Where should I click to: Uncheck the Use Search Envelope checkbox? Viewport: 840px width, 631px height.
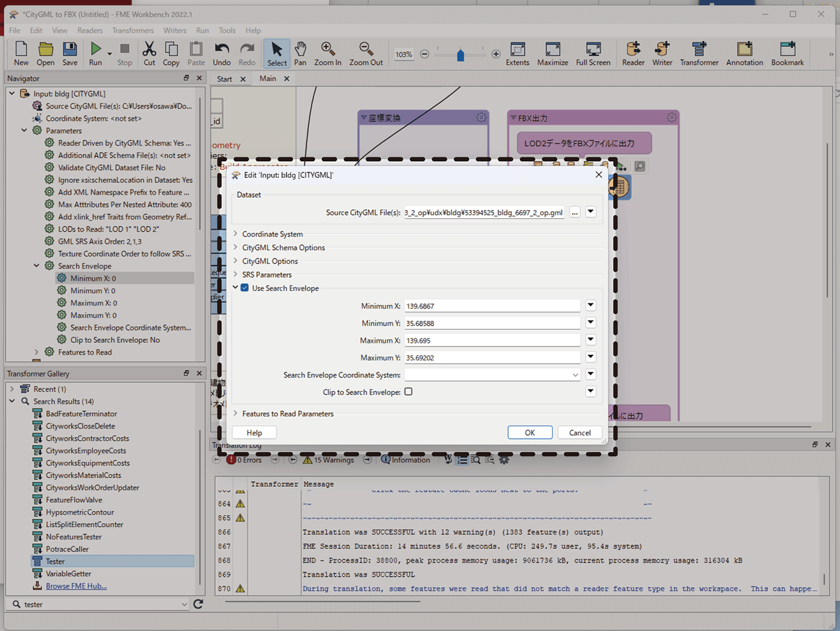click(245, 288)
